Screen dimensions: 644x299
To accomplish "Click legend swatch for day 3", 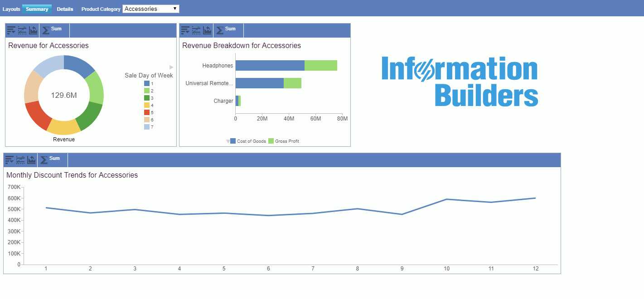I will tap(147, 98).
